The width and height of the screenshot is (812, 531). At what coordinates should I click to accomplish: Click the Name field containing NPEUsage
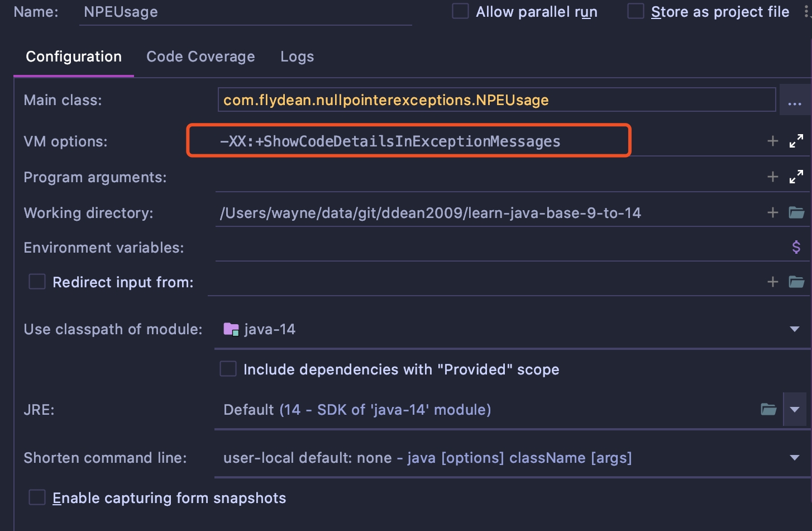246,12
